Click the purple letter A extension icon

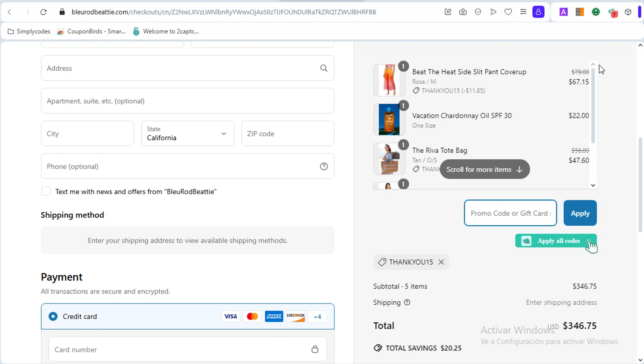[x=564, y=12]
